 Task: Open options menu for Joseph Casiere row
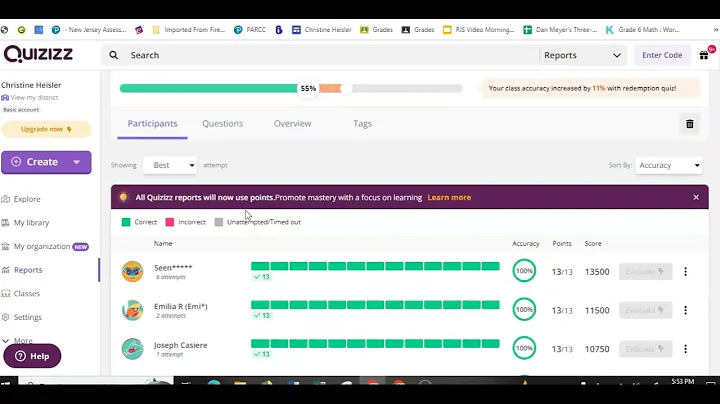coord(686,349)
